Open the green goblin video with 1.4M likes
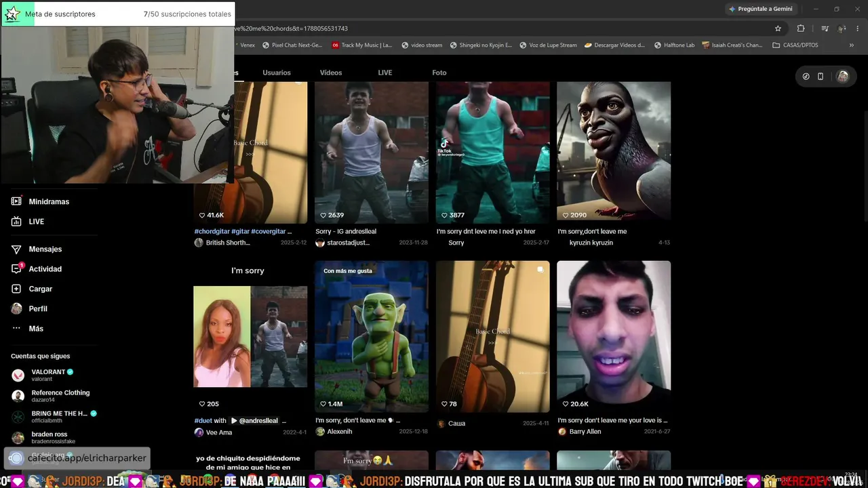Viewport: 868px width, 488px height. click(372, 336)
